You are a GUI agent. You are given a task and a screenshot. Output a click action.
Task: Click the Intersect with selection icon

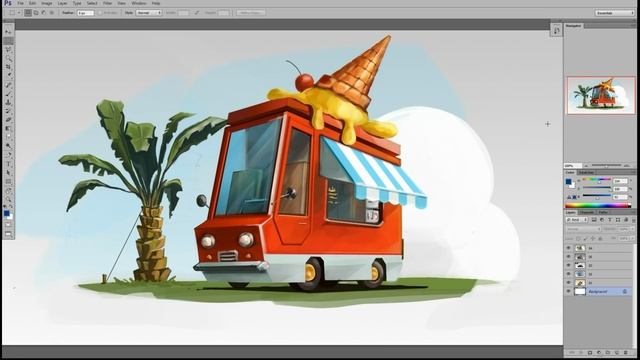pyautogui.click(x=51, y=13)
